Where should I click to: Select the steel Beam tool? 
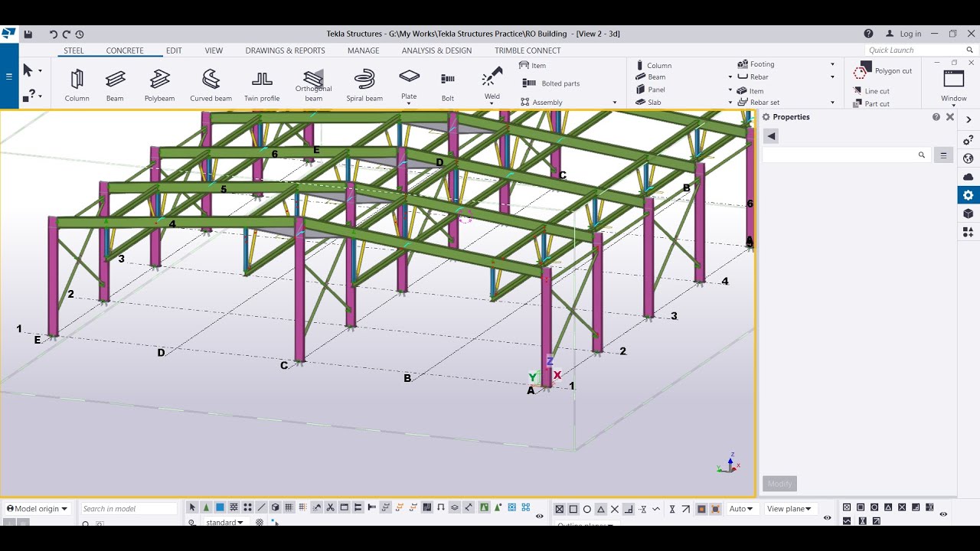[115, 85]
